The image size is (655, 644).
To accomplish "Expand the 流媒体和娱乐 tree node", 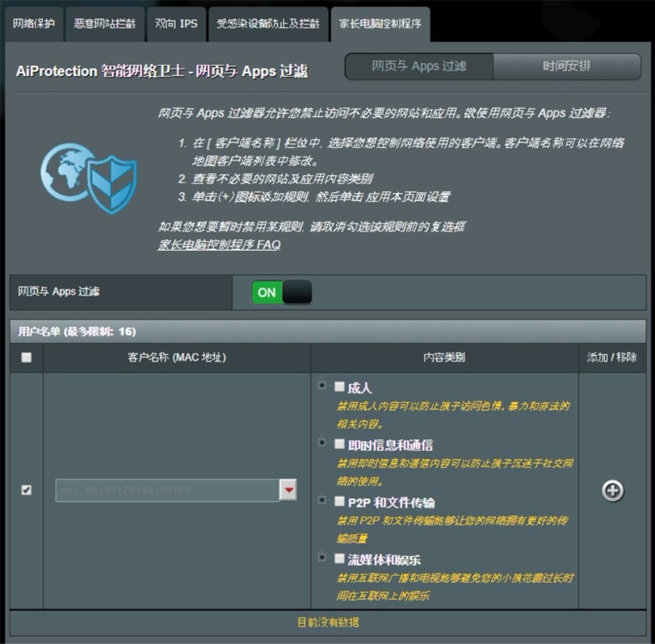I will click(x=322, y=557).
